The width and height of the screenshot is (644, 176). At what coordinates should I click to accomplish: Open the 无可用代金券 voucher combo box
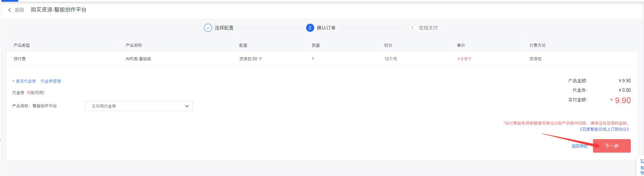pyautogui.click(x=139, y=106)
